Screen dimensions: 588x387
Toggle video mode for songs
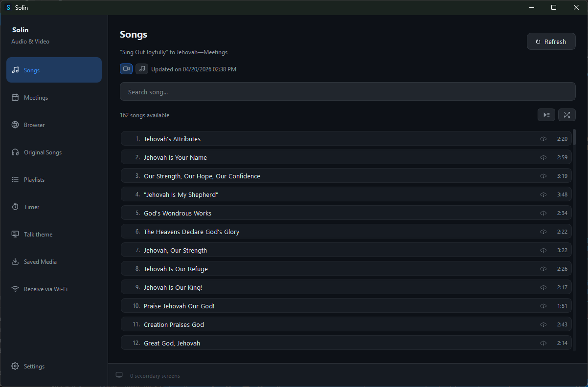(x=126, y=69)
